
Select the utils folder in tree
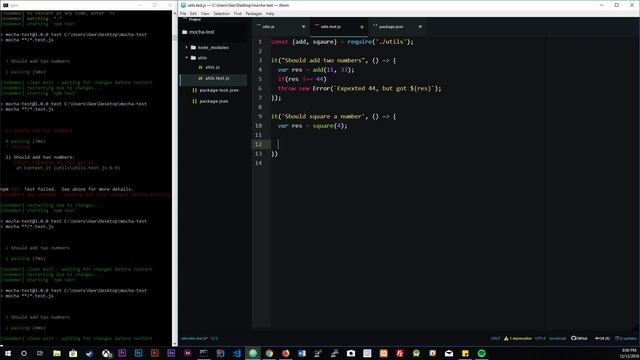(202, 58)
